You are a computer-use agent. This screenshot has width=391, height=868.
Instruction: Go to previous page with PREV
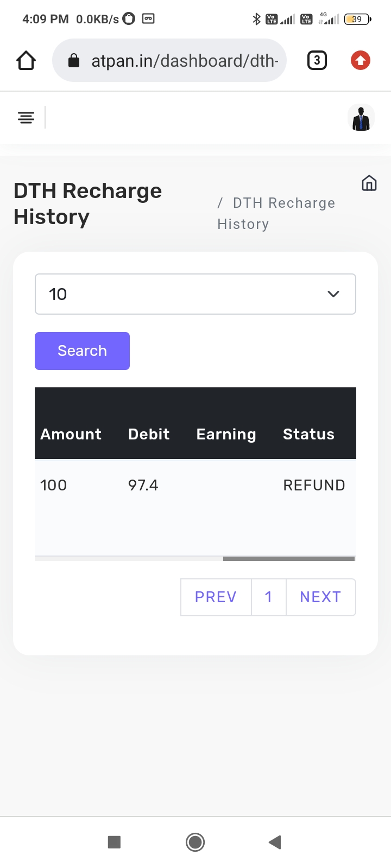tap(216, 597)
